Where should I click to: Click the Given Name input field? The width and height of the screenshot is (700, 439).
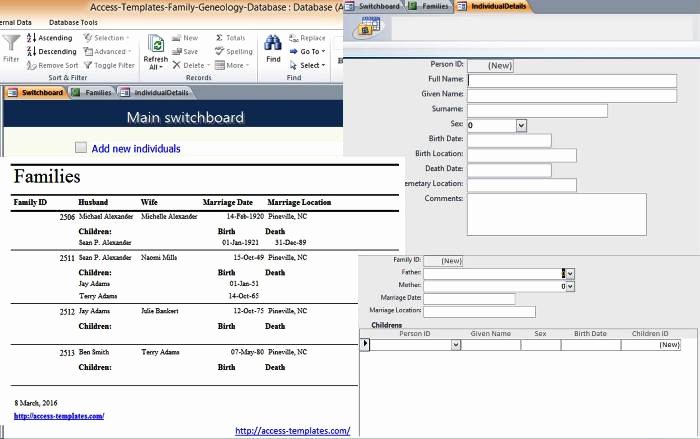[x=572, y=96]
